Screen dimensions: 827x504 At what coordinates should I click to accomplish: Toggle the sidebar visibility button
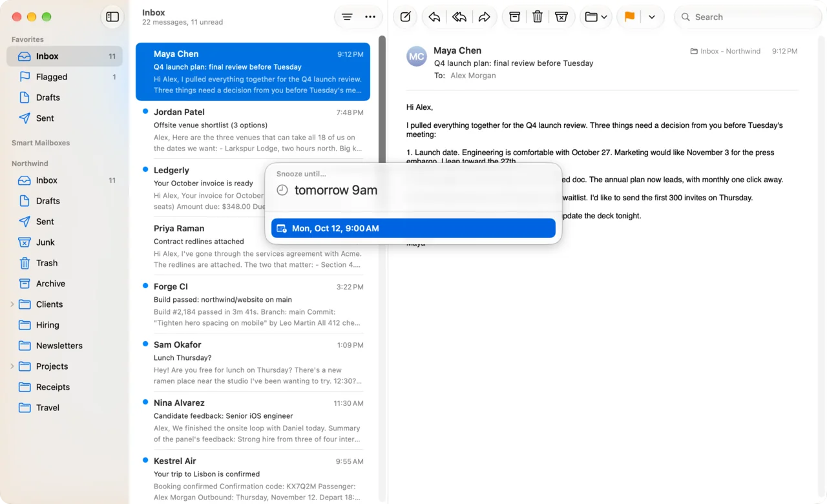[112, 17]
